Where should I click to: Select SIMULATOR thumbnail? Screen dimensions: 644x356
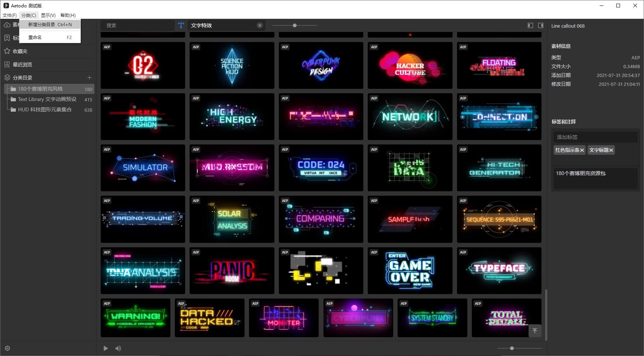[x=143, y=168]
